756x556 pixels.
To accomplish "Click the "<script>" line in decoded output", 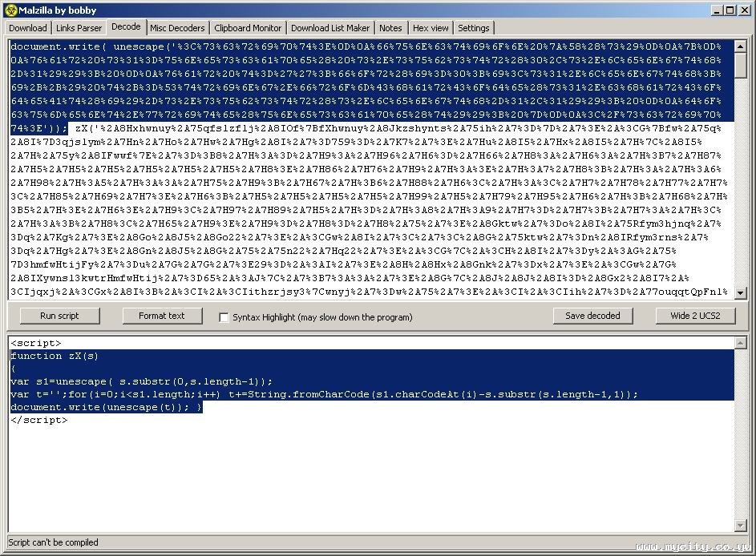I will 36,343.
